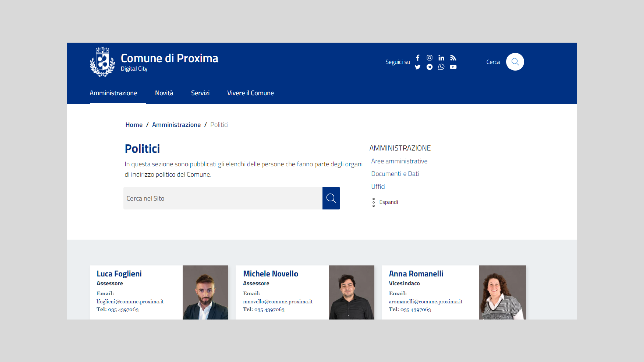
Task: Open the Vivere il Comune menu item
Action: [251, 93]
